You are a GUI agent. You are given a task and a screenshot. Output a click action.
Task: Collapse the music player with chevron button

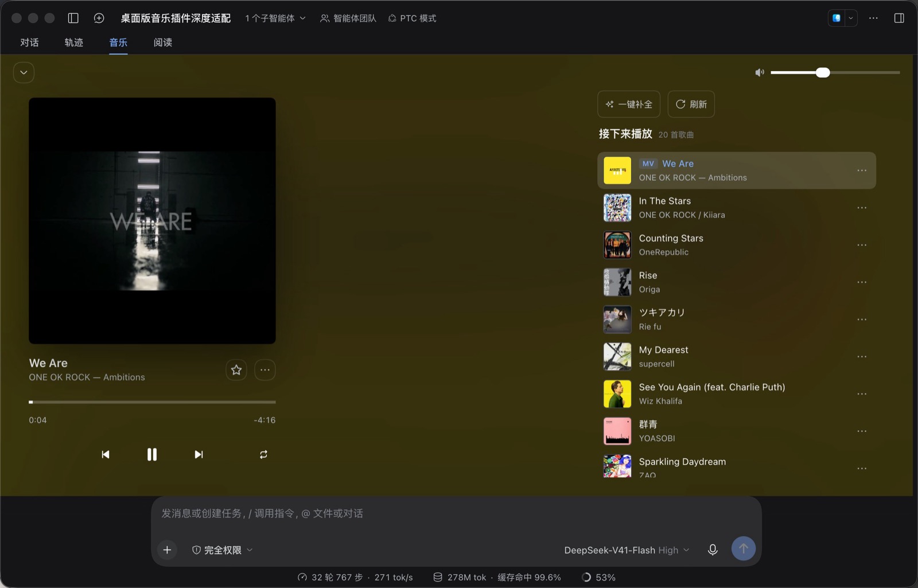[24, 73]
